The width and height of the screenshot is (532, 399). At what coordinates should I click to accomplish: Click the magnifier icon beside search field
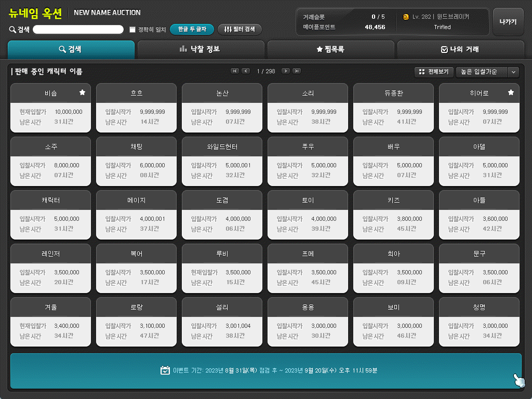coord(12,30)
